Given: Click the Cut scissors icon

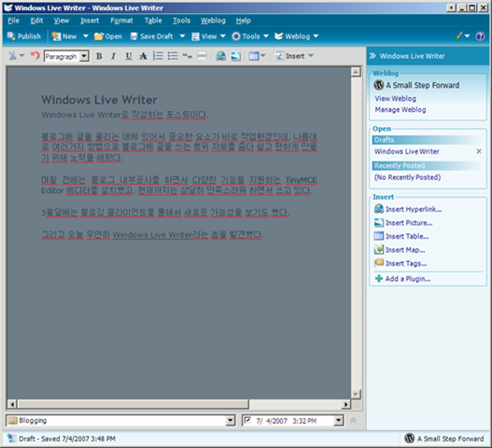Looking at the screenshot, I should [x=12, y=56].
